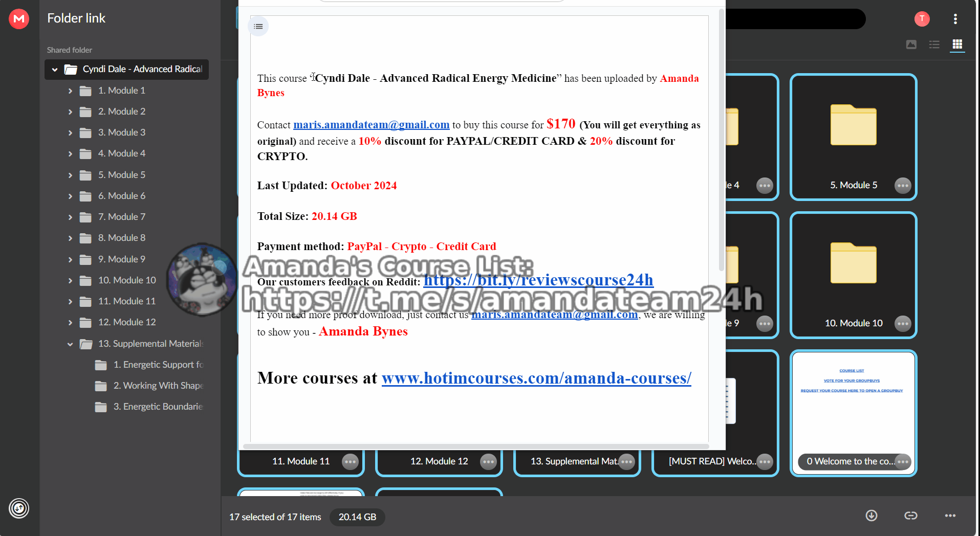This screenshot has width=980, height=536.
Task: Open document outline icon in preview
Action: point(258,26)
